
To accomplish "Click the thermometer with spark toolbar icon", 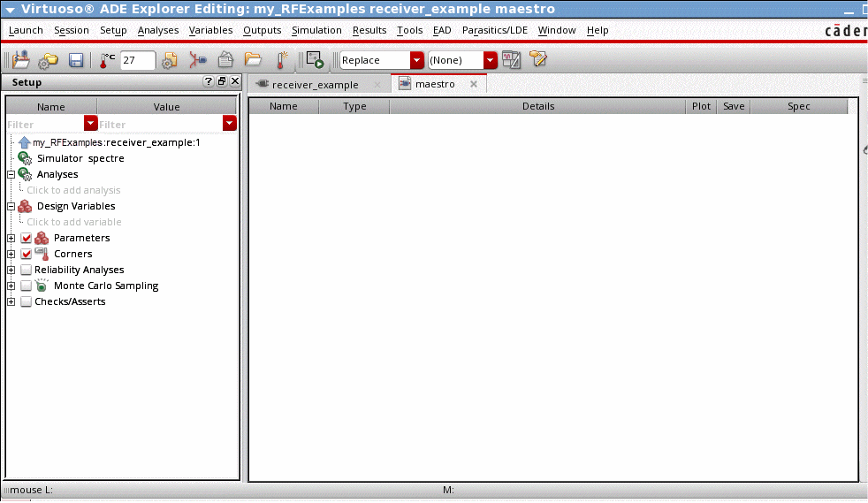I will pyautogui.click(x=282, y=60).
